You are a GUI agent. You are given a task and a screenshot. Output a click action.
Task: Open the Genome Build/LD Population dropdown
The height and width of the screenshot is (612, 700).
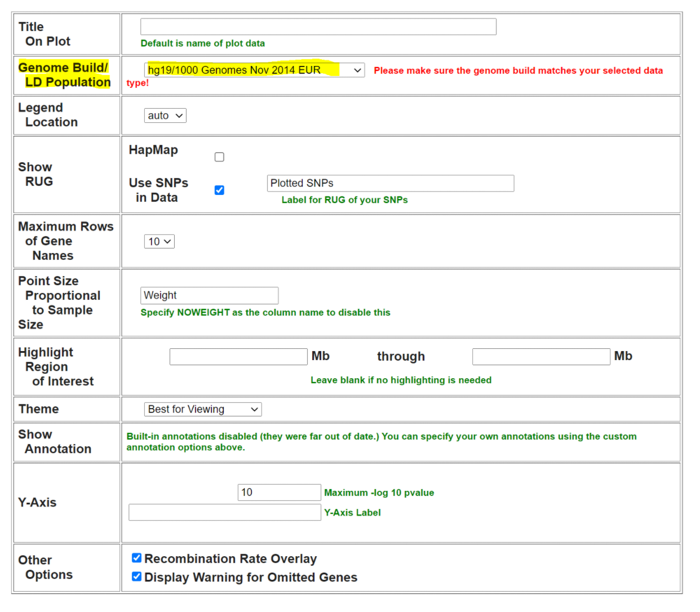click(x=254, y=70)
